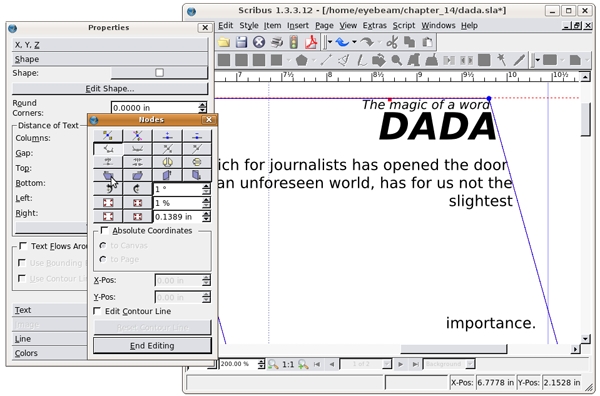Select the Zoom magnifier tool
The image size is (600, 396).
point(396,60)
